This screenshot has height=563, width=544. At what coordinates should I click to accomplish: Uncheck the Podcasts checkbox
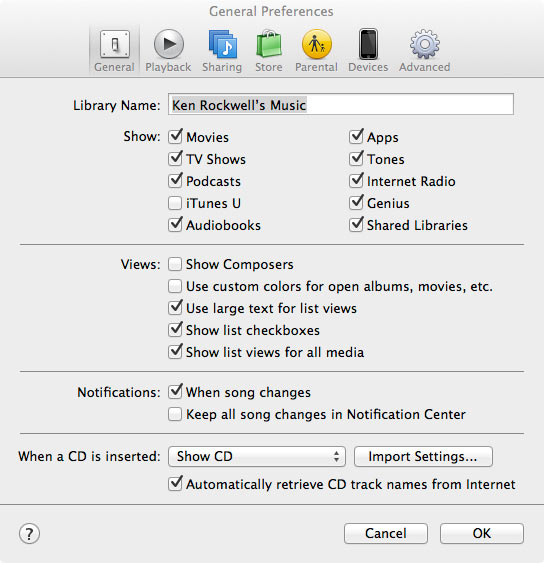click(175, 181)
